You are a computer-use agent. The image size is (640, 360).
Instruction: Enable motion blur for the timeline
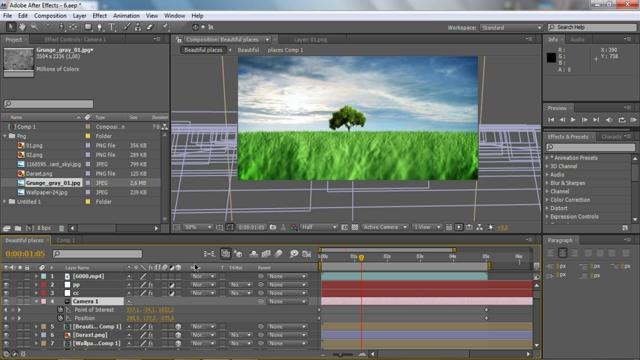(x=278, y=254)
